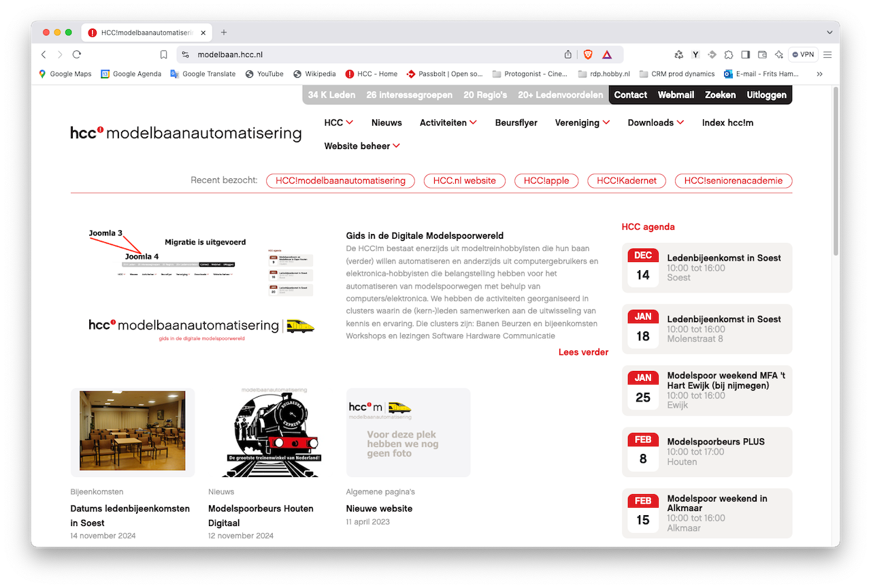The image size is (871, 588).
Task: Go back using the browser back arrow
Action: pos(44,54)
